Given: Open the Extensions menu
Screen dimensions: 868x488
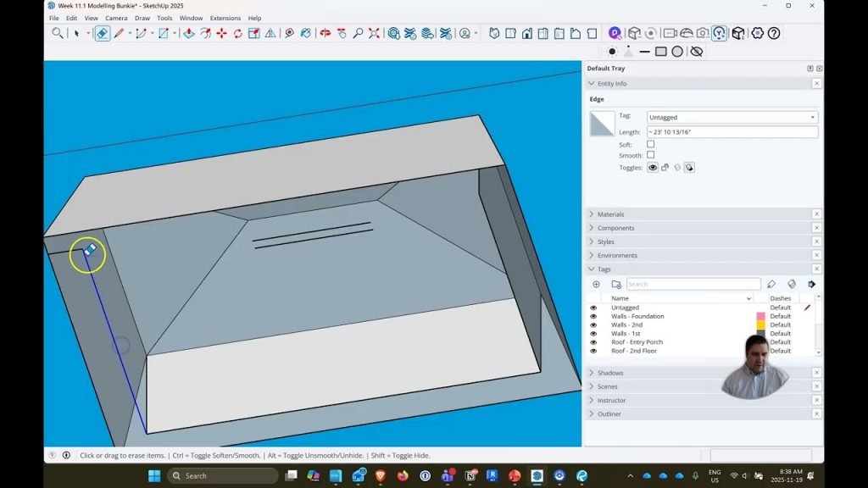Looking at the screenshot, I should click(225, 18).
